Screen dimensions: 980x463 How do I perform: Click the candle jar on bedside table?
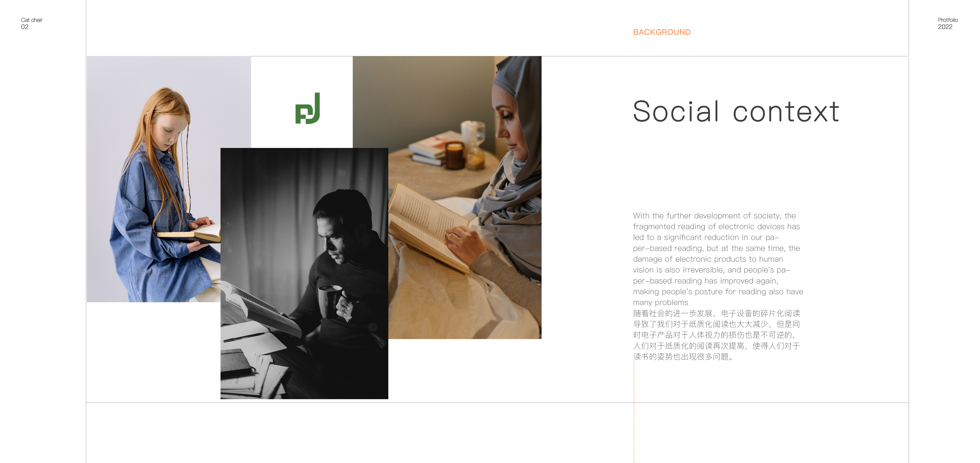pos(455,155)
